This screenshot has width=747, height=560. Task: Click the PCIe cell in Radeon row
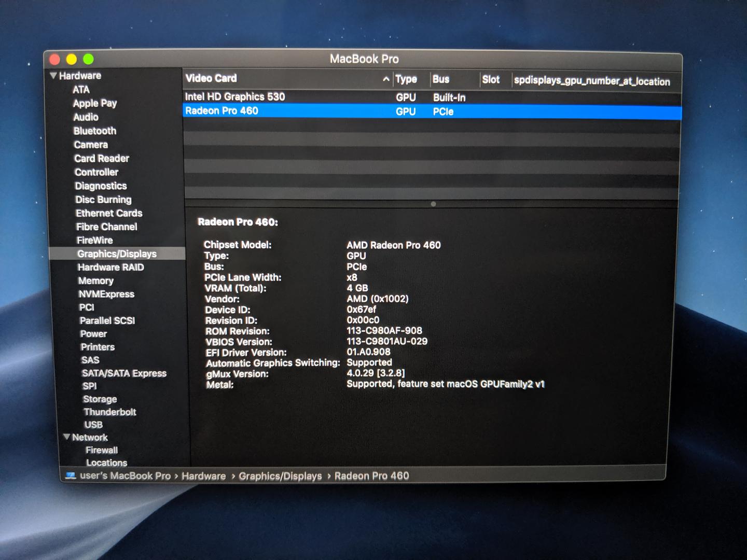click(443, 111)
